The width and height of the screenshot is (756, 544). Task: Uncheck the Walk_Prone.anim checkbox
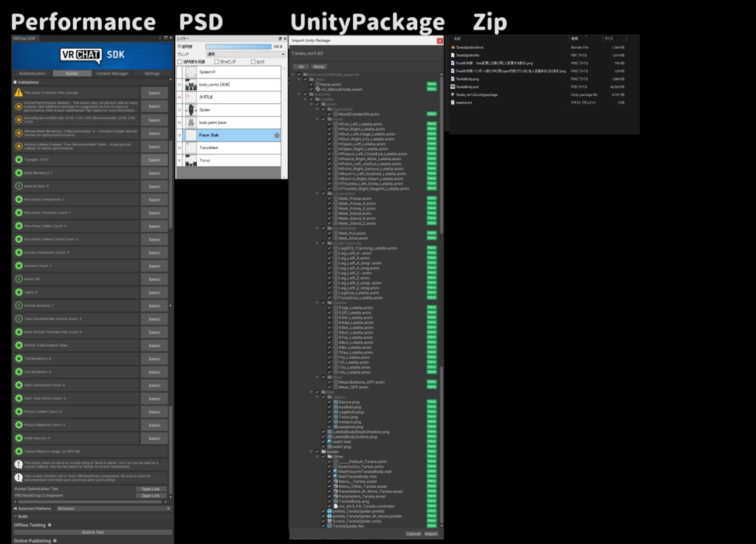point(329,199)
